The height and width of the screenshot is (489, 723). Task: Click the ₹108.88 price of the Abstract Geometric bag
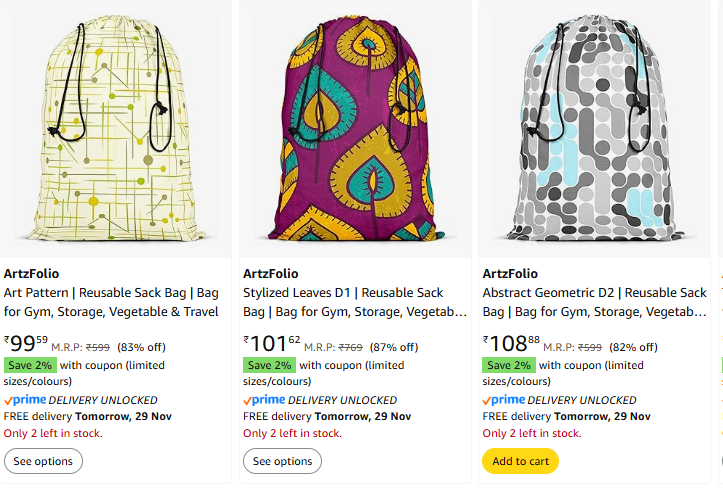coord(511,344)
